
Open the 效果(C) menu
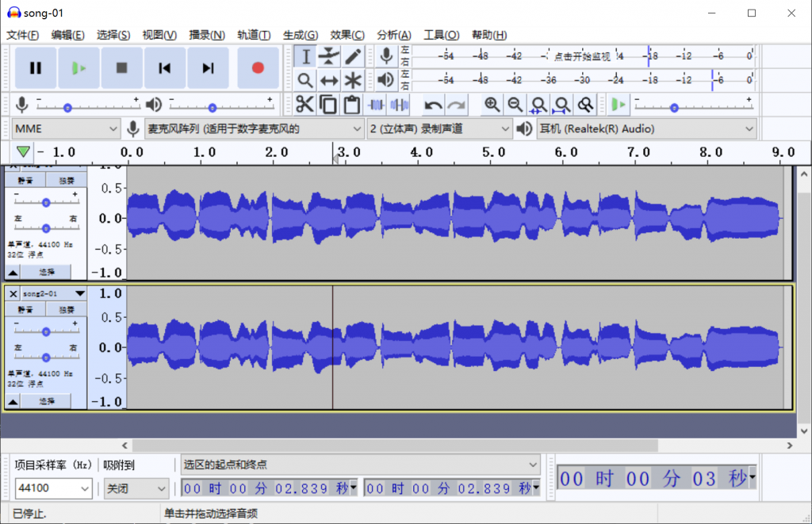pyautogui.click(x=347, y=35)
